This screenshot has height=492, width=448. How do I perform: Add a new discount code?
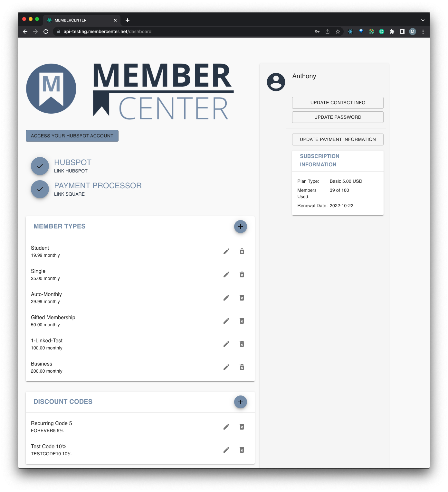tap(240, 402)
